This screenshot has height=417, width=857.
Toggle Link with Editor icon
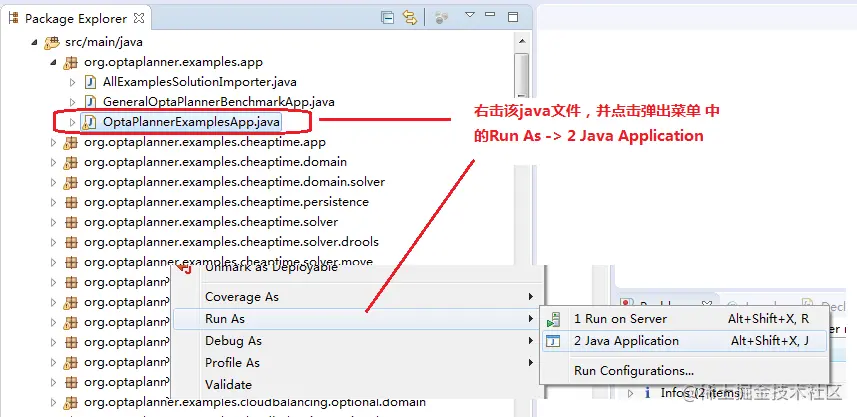(x=410, y=17)
